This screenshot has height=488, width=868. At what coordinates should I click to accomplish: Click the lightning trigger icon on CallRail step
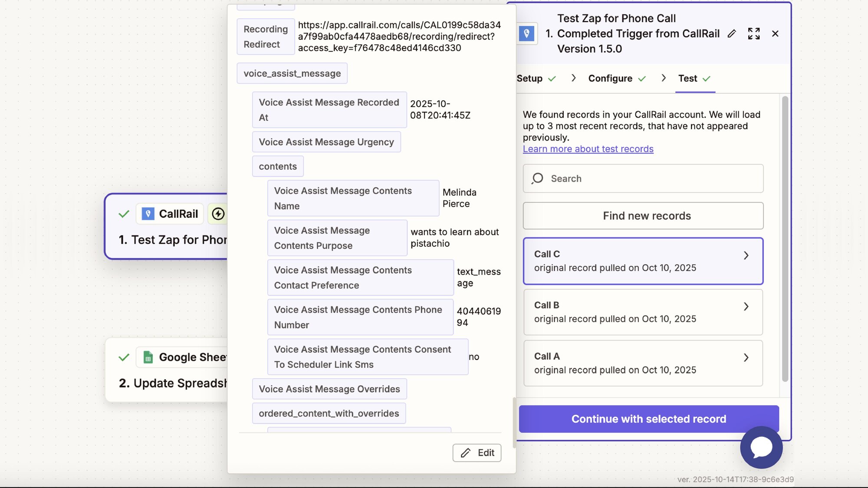tap(218, 214)
